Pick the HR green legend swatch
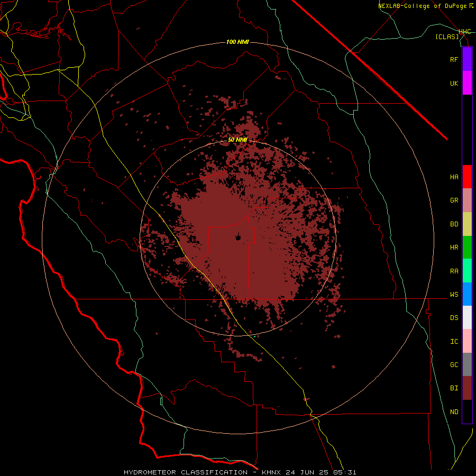The width and height of the screenshot is (476, 476). pos(467,247)
